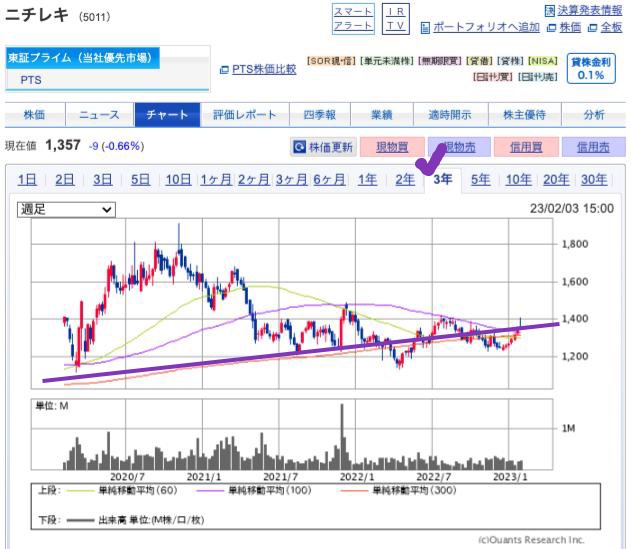This screenshot has width=631, height=549.
Task: Click the 現物買 button
Action: (x=392, y=147)
